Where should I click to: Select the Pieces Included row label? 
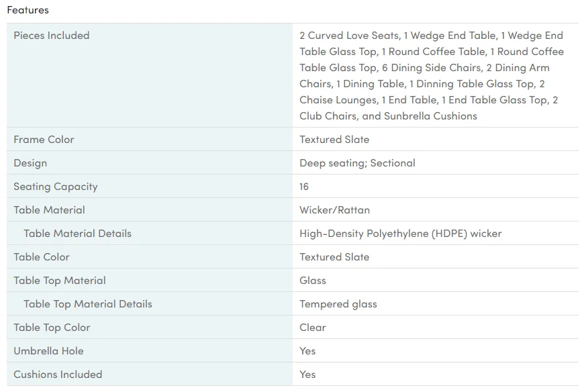point(52,36)
